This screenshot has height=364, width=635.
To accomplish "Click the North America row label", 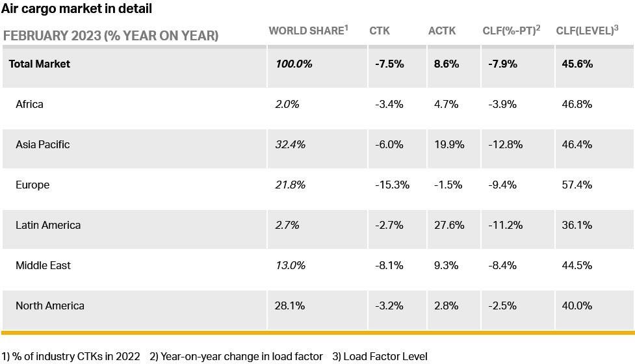I will tap(50, 305).
